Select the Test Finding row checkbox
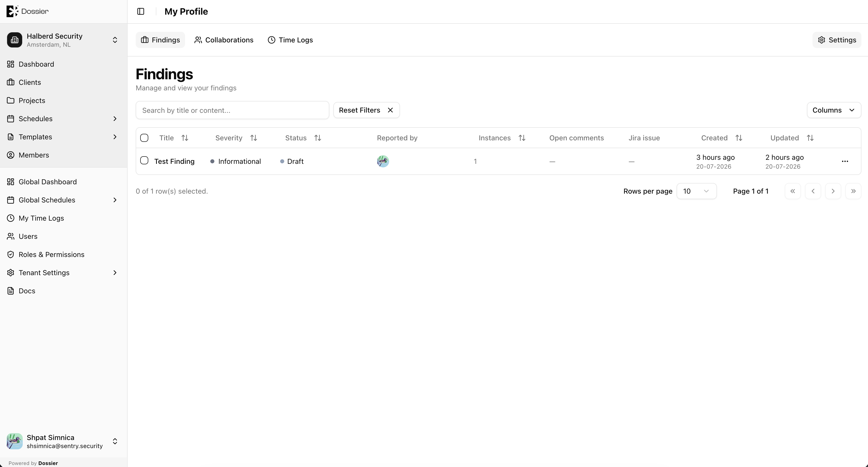The width and height of the screenshot is (868, 467). tap(144, 161)
